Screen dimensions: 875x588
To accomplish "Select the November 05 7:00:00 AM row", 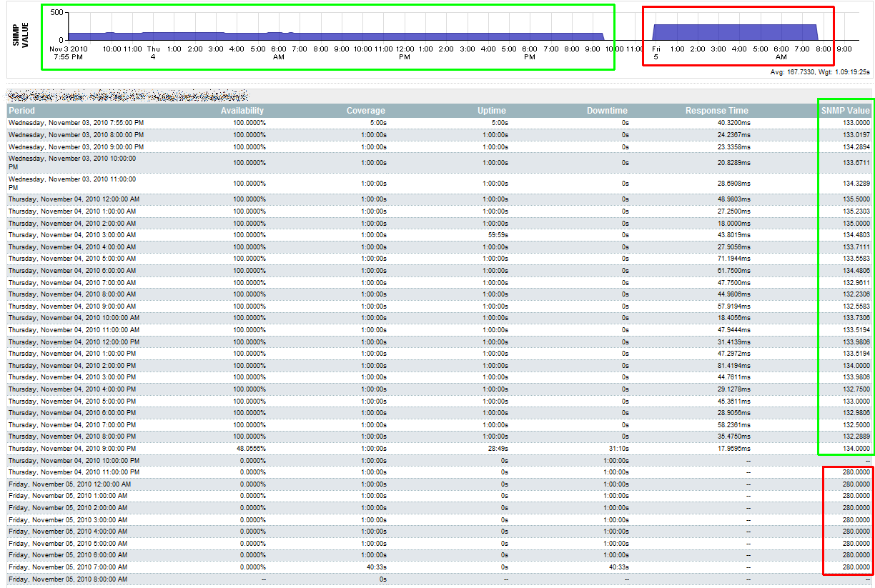I will [x=439, y=567].
